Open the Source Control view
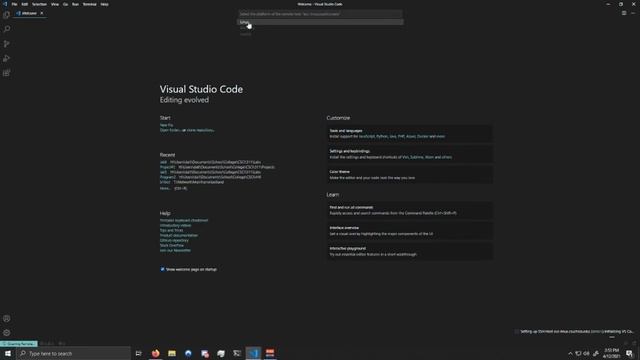This screenshot has height=360, width=640. pyautogui.click(x=7, y=44)
